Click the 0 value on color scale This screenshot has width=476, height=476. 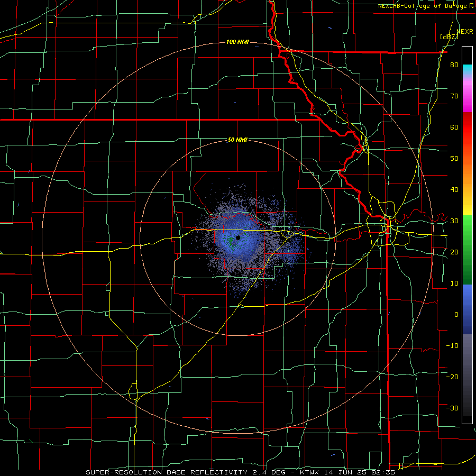[x=456, y=315]
